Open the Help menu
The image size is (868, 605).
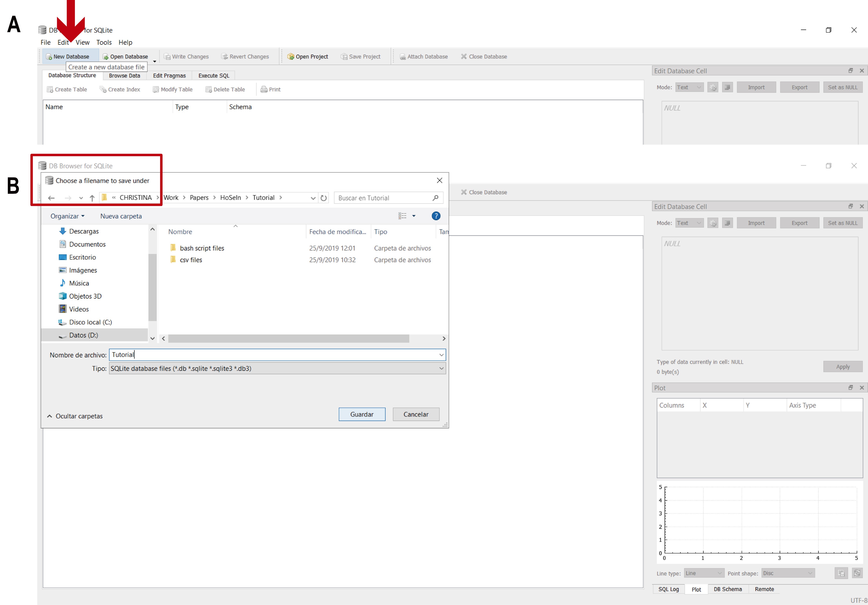point(125,42)
